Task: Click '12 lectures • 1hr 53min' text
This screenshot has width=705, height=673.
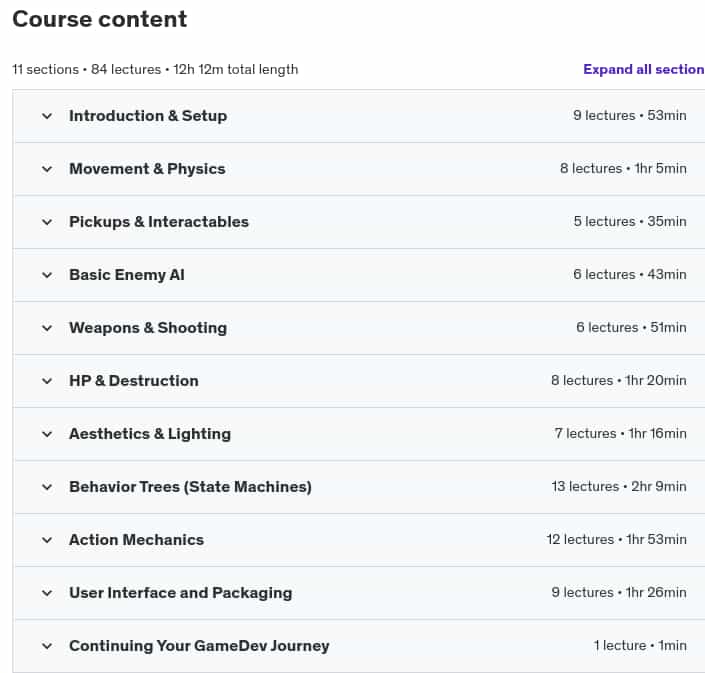Action: point(616,539)
